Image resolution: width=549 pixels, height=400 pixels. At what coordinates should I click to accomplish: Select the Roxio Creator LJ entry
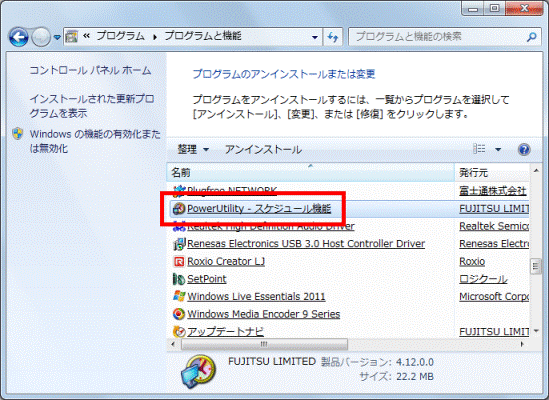(x=226, y=261)
